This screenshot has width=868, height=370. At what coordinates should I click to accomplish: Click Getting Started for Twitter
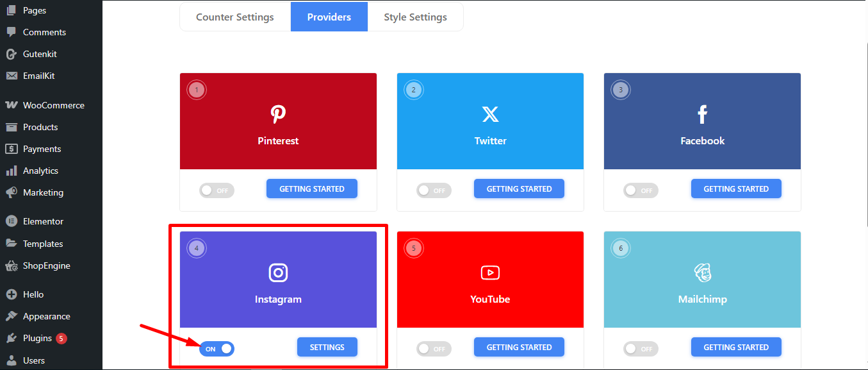point(519,189)
